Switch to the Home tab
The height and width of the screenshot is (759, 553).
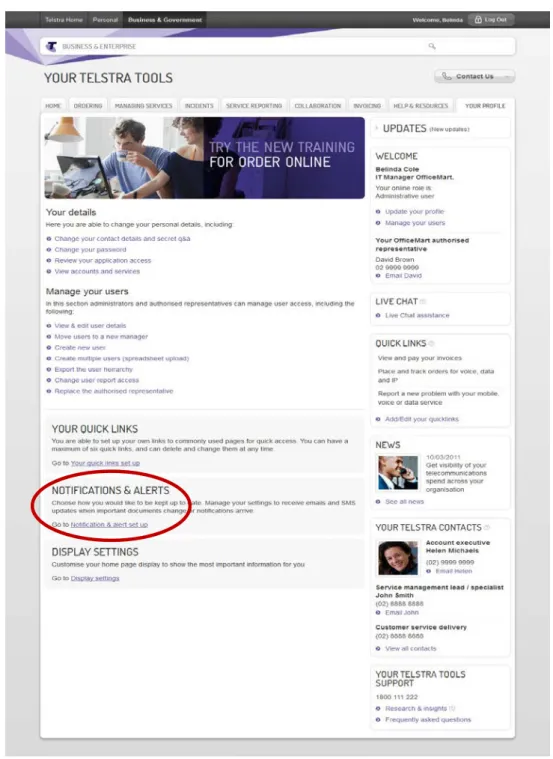coord(53,106)
